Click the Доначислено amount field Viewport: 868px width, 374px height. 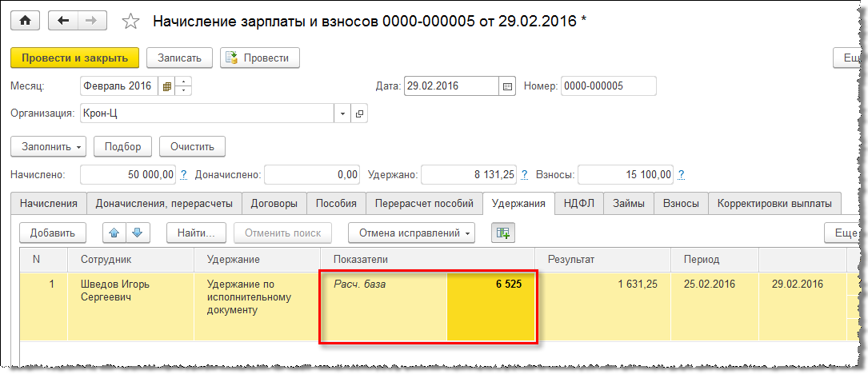312,175
